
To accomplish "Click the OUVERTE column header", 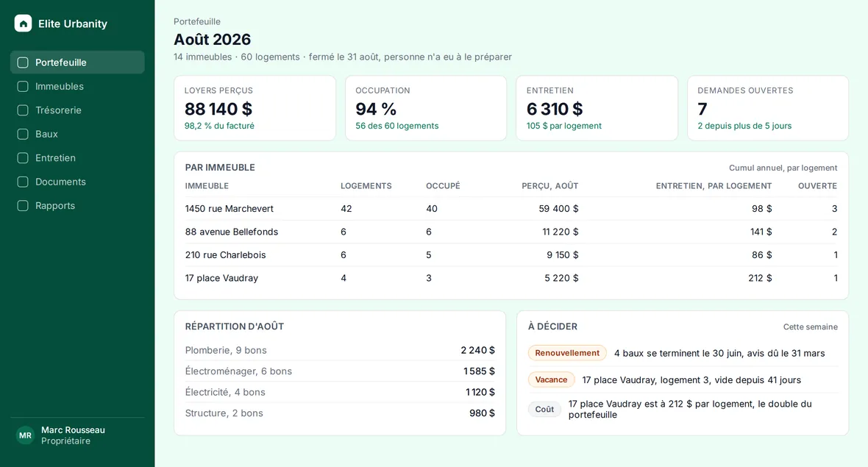I will click(x=818, y=186).
